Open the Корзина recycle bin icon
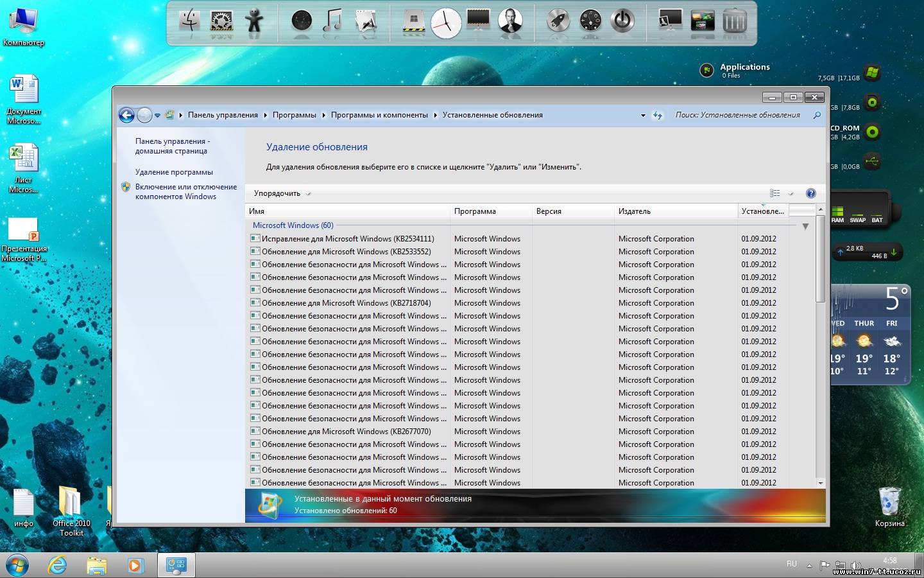The image size is (924, 578). coord(890,507)
